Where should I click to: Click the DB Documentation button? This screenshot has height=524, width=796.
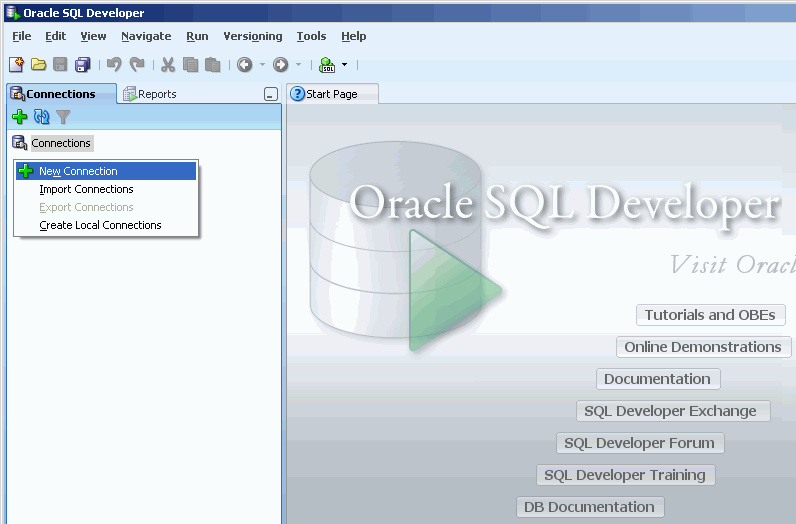click(589, 507)
